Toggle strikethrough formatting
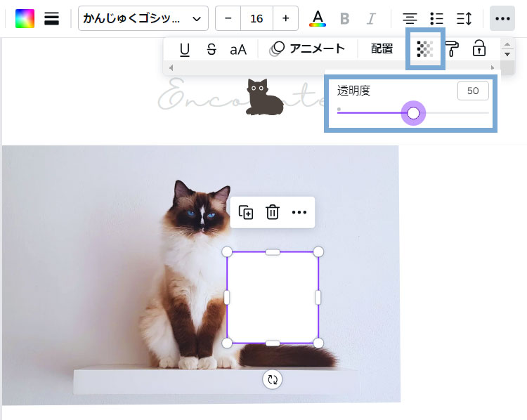This screenshot has width=527, height=420. (212, 49)
